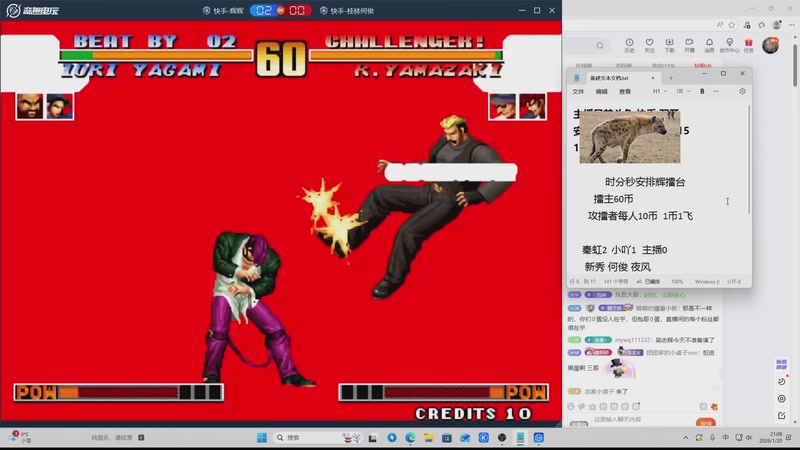Click the red puzzle icon in chat toolbar
This screenshot has height=450, width=800.
click(714, 407)
